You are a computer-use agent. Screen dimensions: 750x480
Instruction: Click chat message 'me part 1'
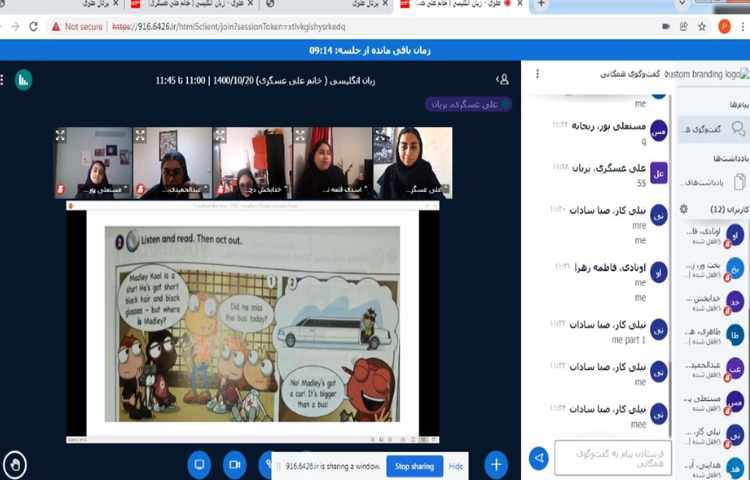tap(629, 340)
